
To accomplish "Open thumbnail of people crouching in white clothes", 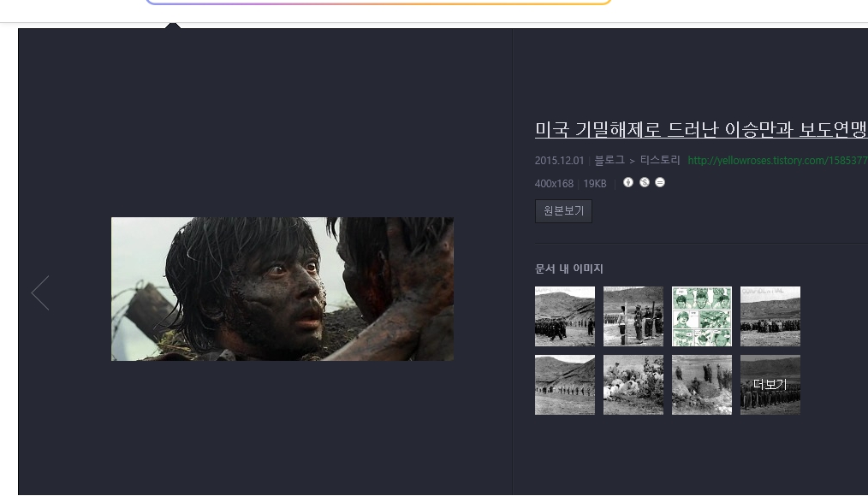I will 633,385.
